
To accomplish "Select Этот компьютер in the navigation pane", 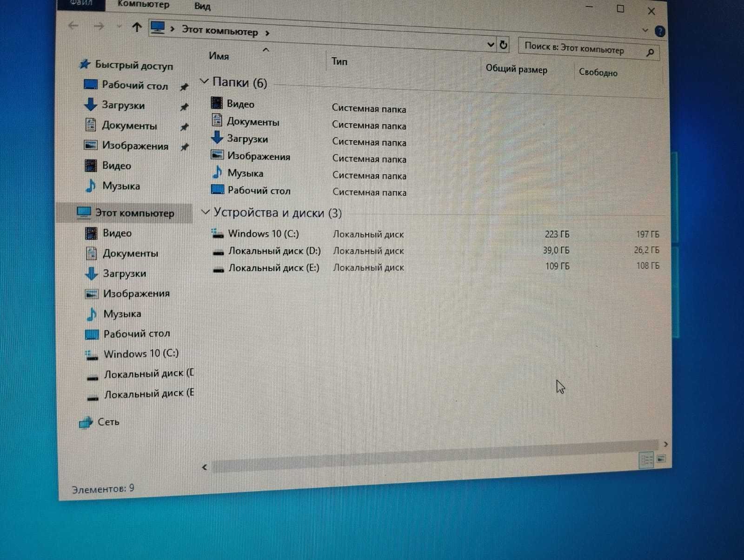I will [x=134, y=213].
